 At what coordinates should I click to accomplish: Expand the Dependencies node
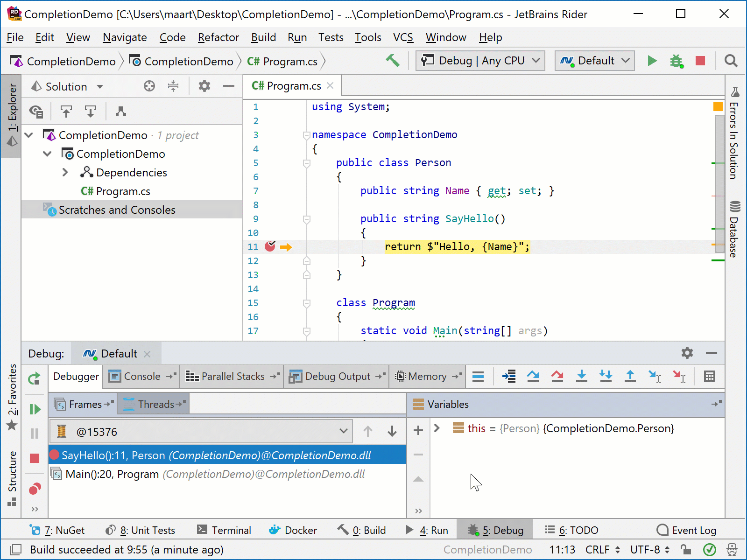pyautogui.click(x=65, y=172)
